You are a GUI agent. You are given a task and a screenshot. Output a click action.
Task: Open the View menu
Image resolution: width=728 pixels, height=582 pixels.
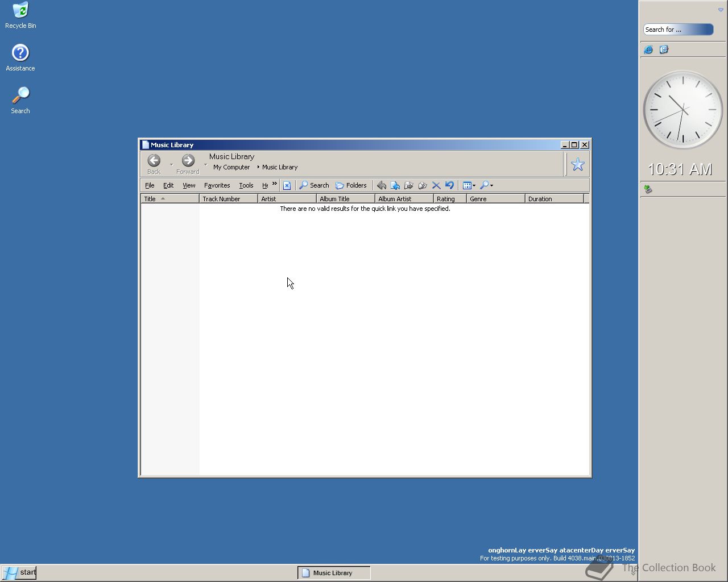pos(189,185)
